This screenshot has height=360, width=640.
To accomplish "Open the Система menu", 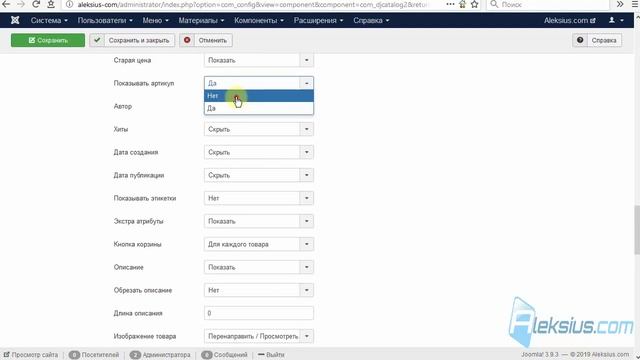I will pos(49,20).
